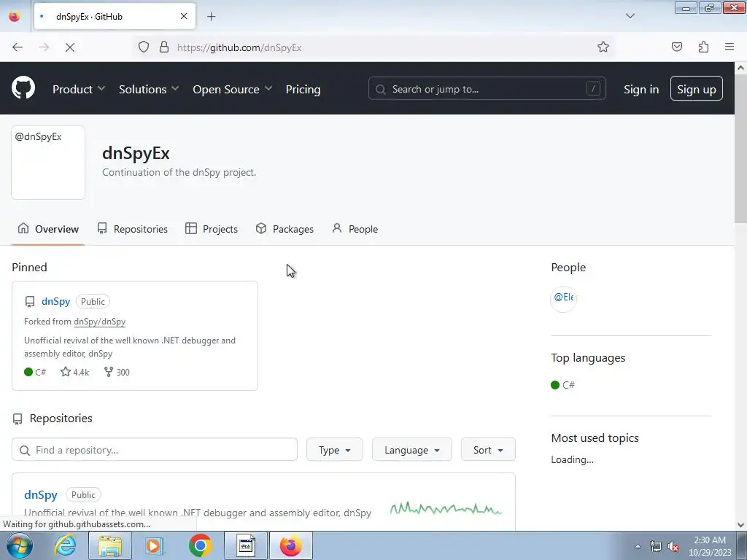
Task: Click the page vertical scrollbar thumb
Action: [x=741, y=147]
